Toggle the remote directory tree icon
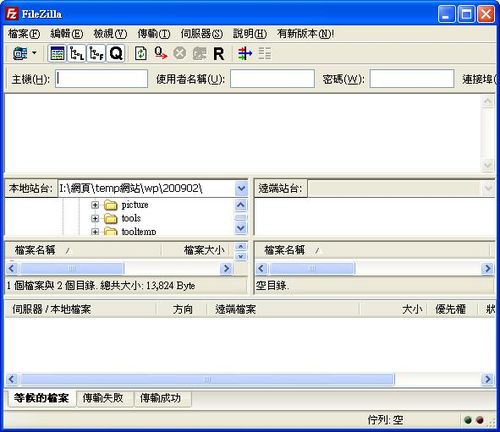The image size is (500, 432). [97, 53]
